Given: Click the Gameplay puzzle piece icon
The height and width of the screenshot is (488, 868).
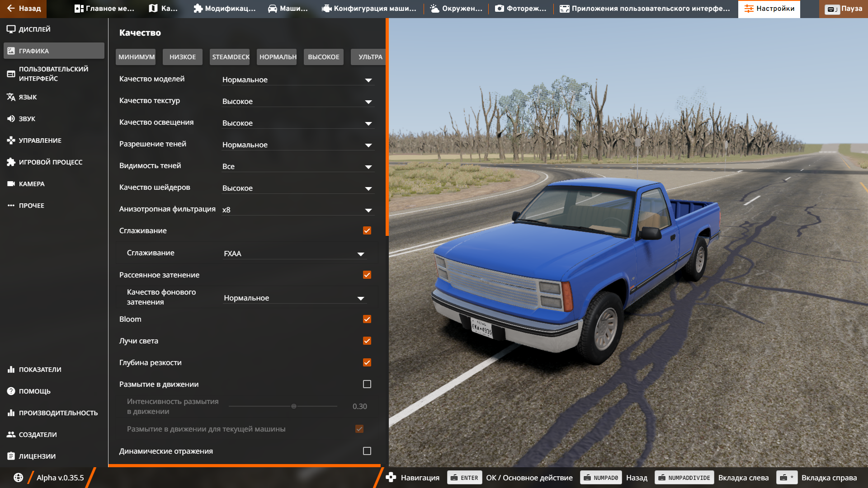Looking at the screenshot, I should point(11,162).
